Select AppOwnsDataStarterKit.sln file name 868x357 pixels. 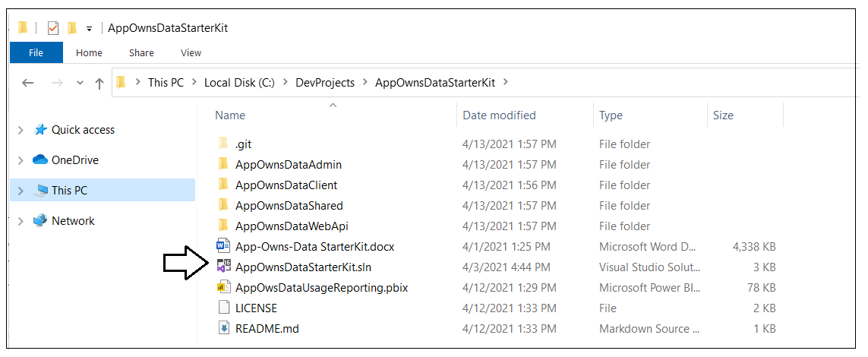303,267
